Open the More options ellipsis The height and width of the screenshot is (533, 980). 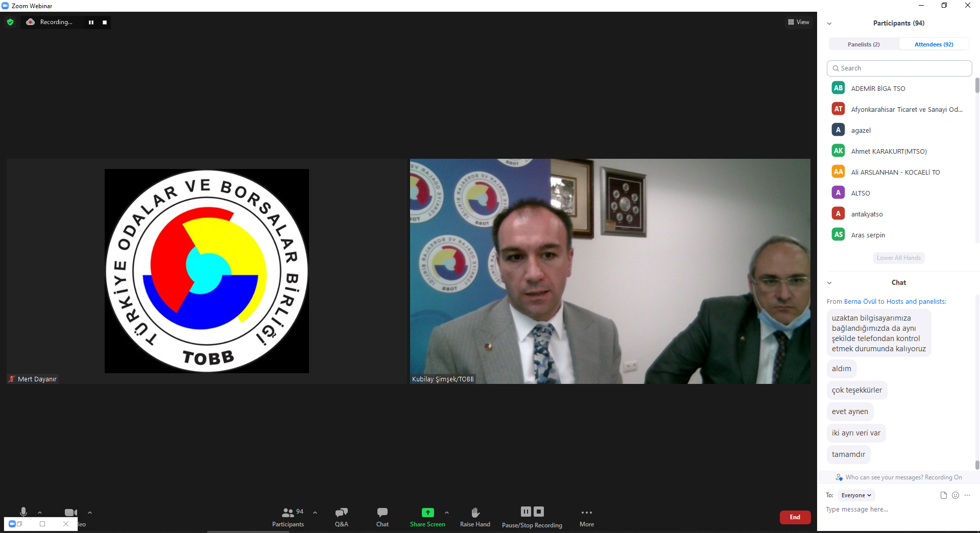coord(586,513)
